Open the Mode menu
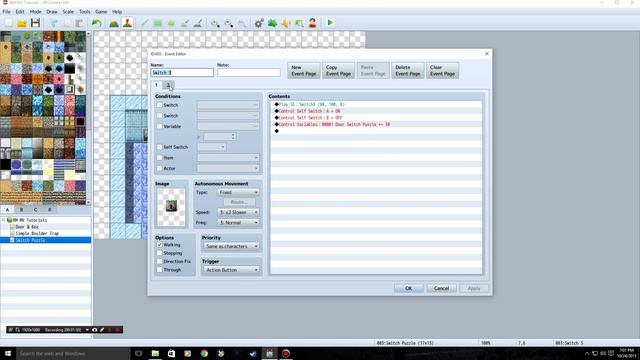 [x=36, y=12]
